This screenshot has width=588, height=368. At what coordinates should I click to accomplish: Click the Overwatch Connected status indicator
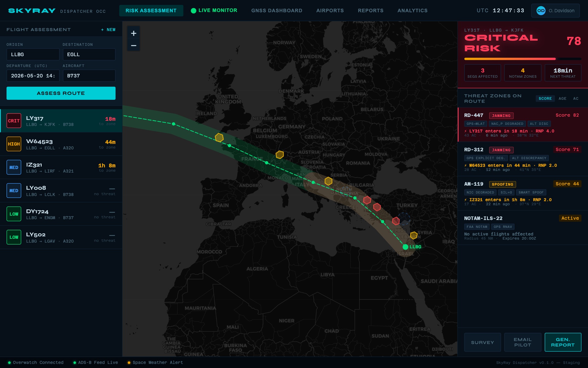(36, 362)
